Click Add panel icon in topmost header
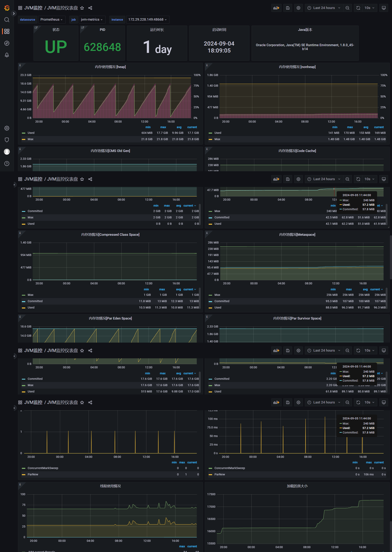This screenshot has height=552, width=392. [x=276, y=8]
